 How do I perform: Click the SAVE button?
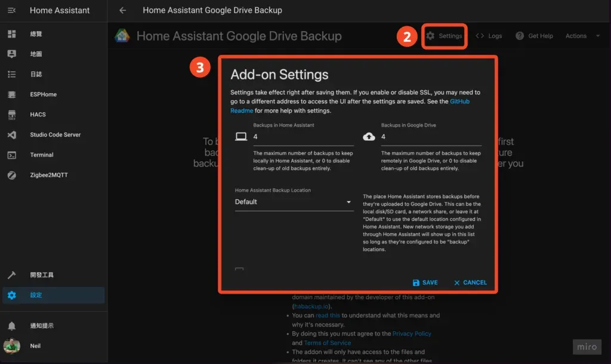(426, 282)
